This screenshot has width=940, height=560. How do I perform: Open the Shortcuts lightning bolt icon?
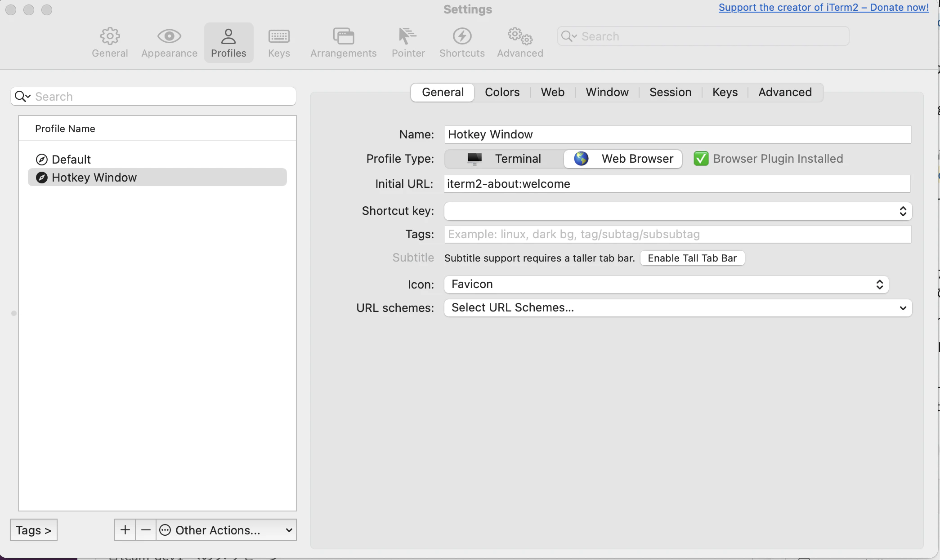[462, 36]
